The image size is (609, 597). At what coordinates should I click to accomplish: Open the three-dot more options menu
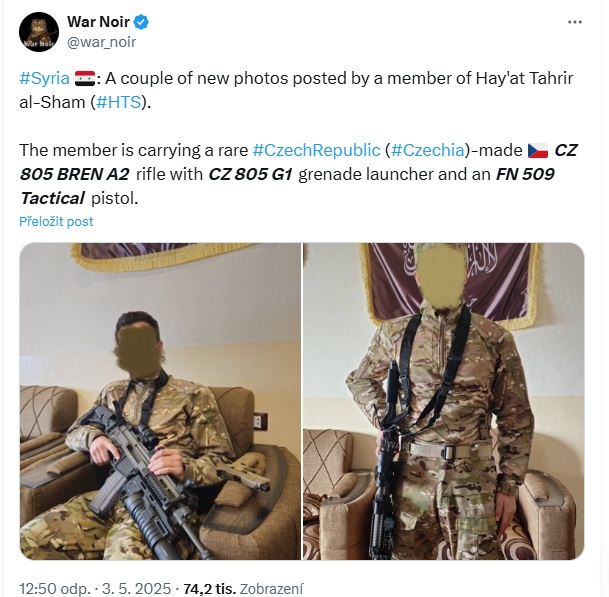[x=574, y=22]
